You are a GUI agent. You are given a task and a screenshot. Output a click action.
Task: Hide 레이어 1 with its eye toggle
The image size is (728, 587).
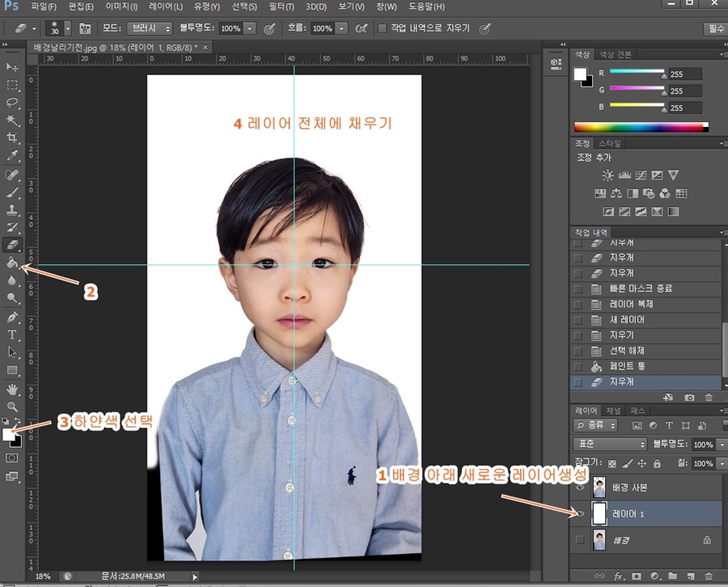pyautogui.click(x=580, y=513)
